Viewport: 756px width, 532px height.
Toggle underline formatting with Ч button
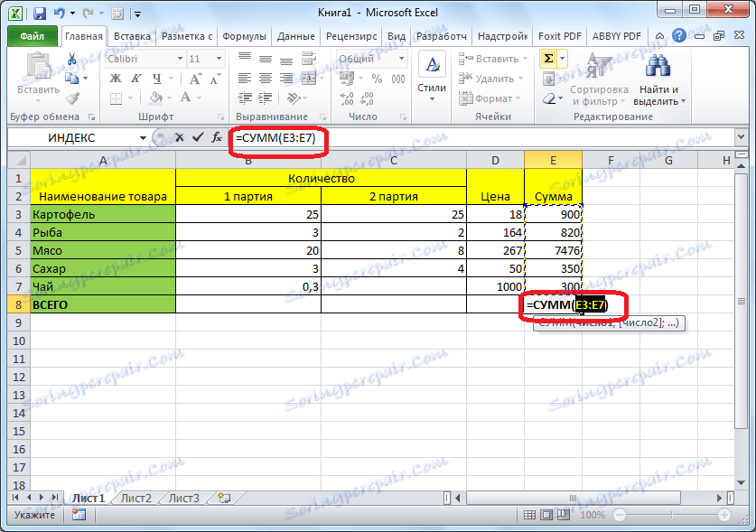point(158,79)
